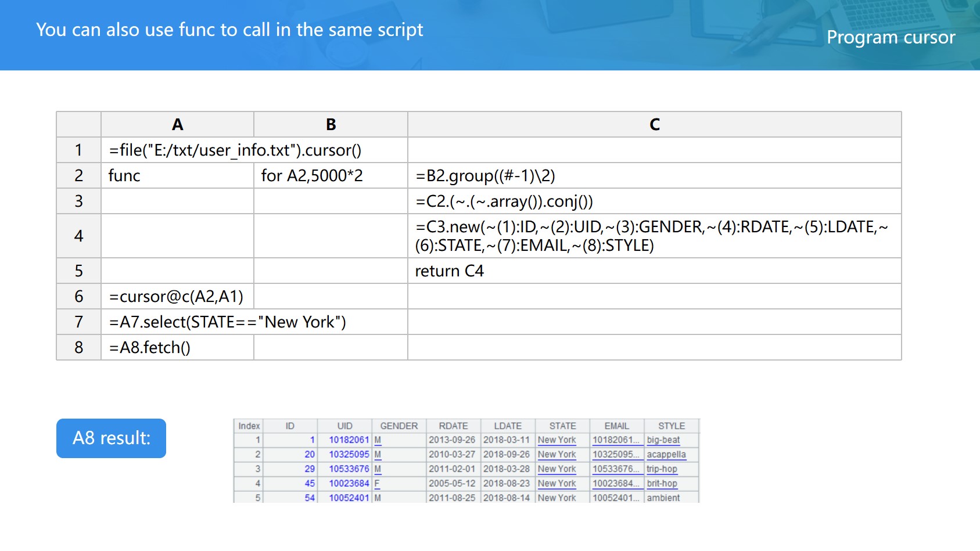
Task: Select column header C in the script grid
Action: 654,125
